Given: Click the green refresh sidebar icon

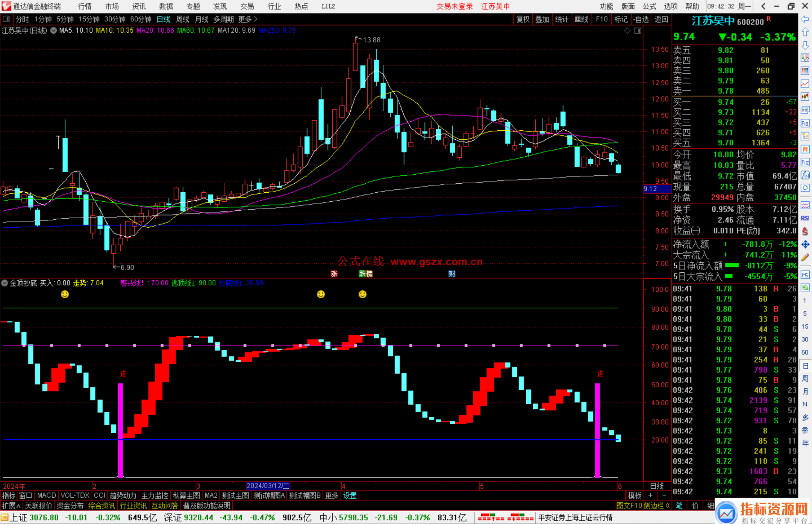Looking at the screenshot, I should pos(805,288).
